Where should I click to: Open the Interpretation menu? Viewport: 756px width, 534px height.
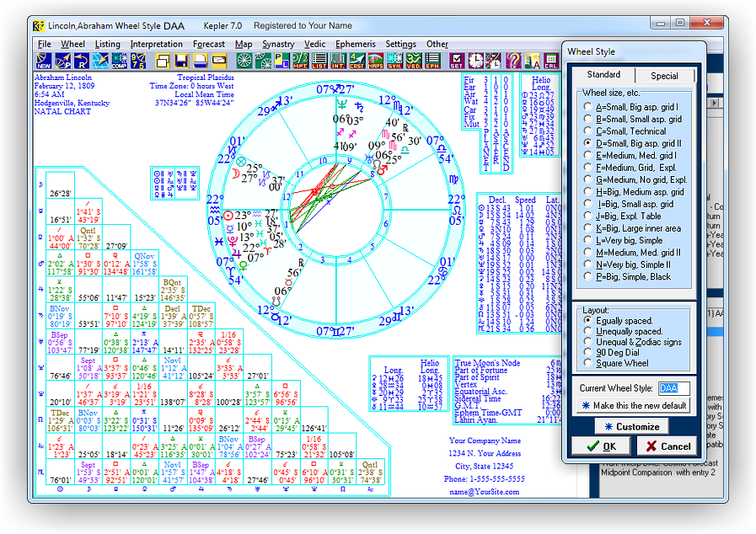(156, 44)
